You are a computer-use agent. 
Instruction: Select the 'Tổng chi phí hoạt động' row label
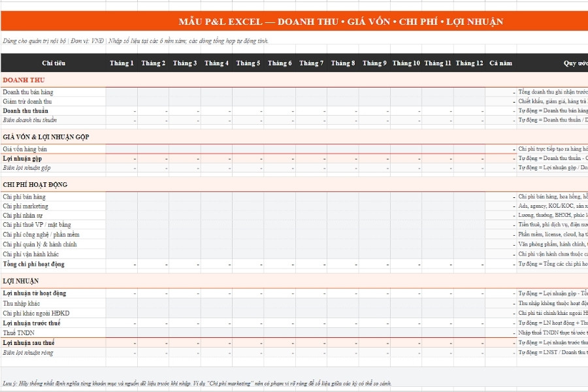tap(33, 264)
